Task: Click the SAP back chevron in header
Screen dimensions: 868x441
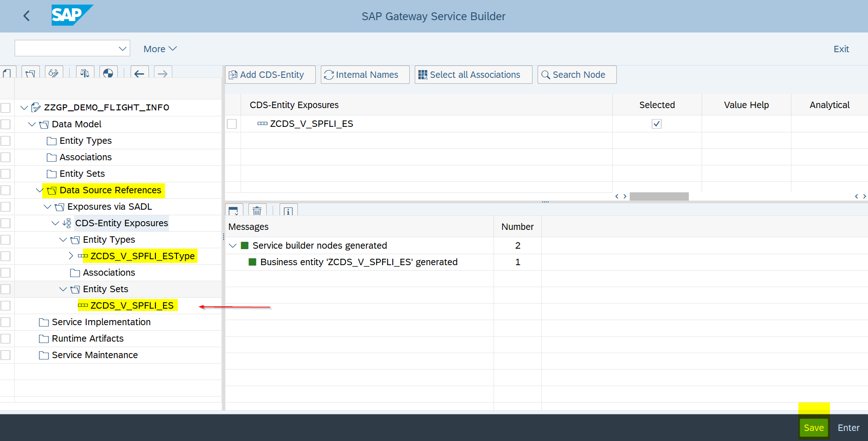Action: [27, 16]
